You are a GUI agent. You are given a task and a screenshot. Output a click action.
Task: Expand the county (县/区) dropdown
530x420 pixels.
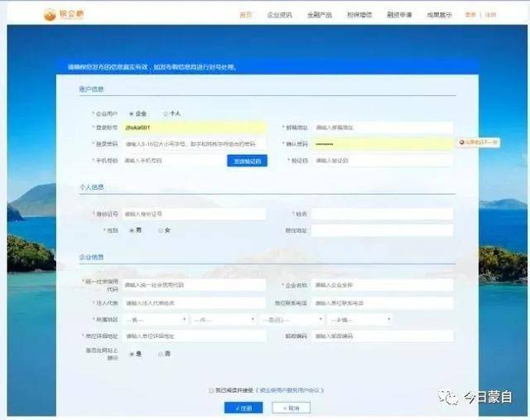point(291,319)
